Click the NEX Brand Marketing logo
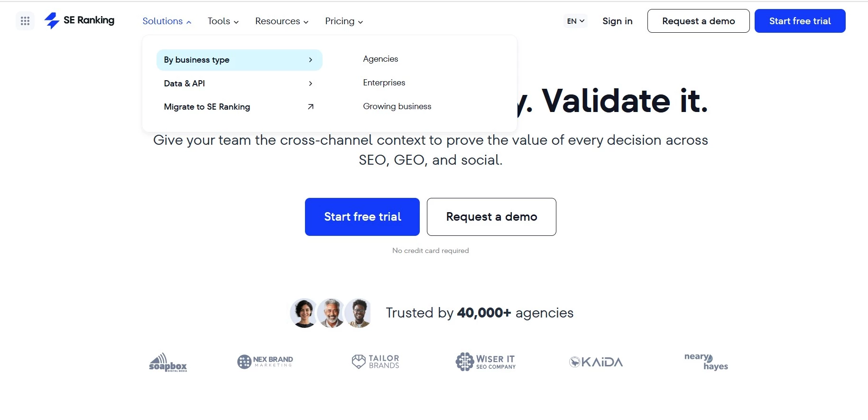The image size is (868, 420). point(265,362)
